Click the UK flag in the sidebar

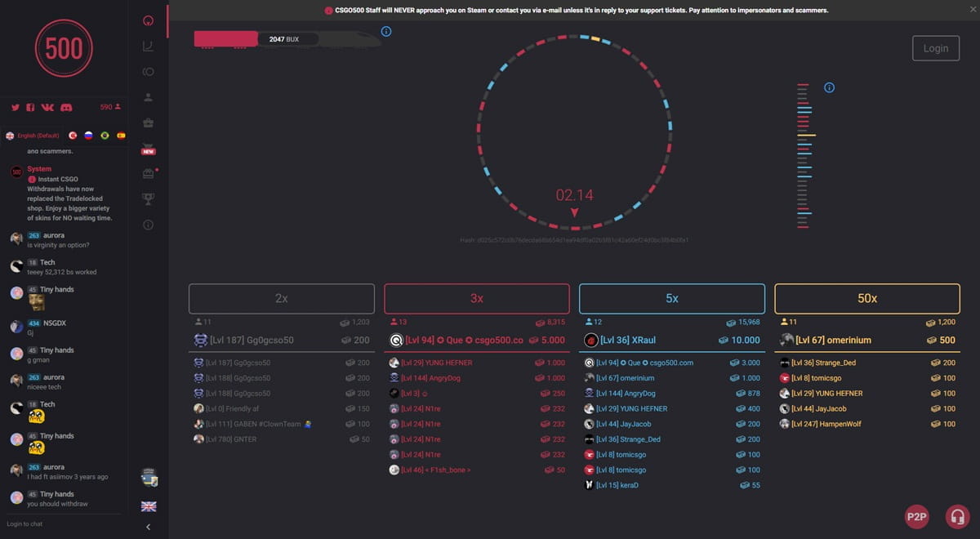tap(148, 506)
